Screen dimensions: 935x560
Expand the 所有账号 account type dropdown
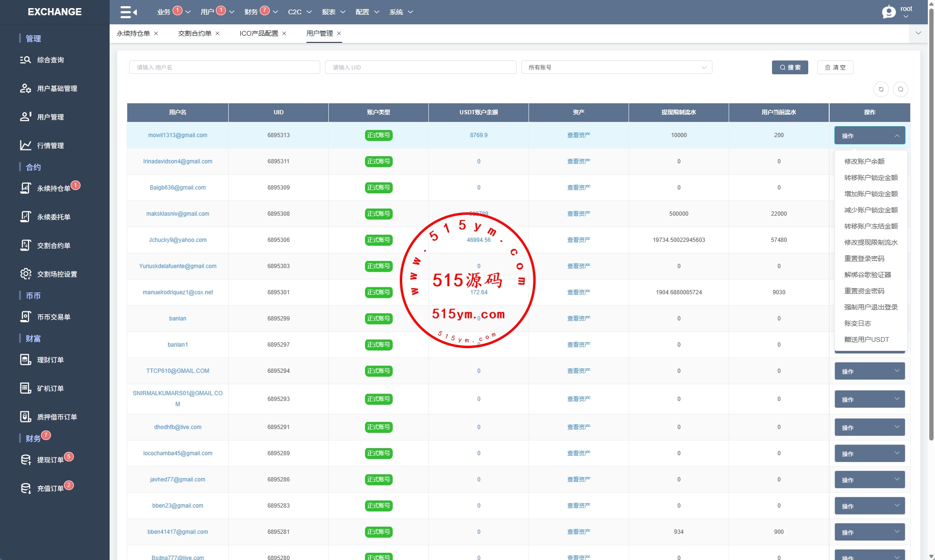pos(616,67)
